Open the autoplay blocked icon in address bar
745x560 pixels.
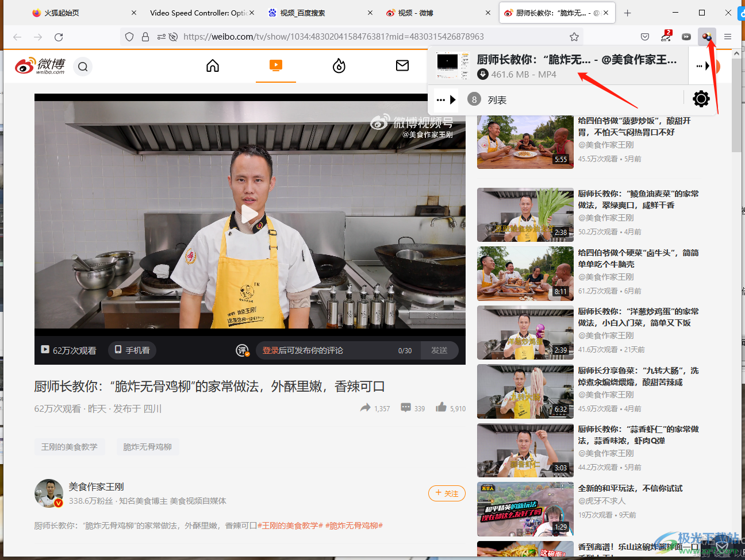(173, 37)
